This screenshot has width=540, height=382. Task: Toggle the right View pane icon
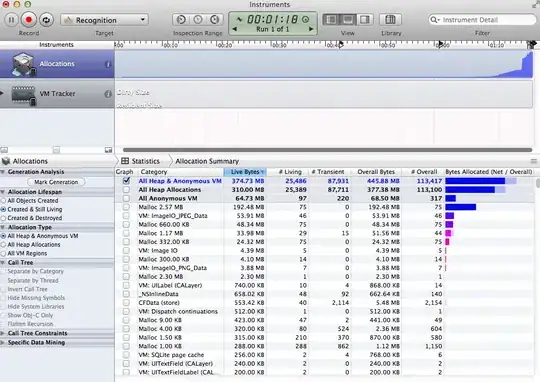tap(365, 19)
